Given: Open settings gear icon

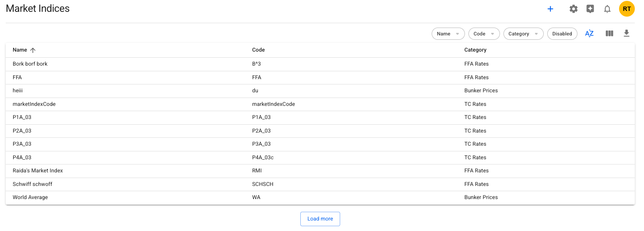Looking at the screenshot, I should [573, 9].
